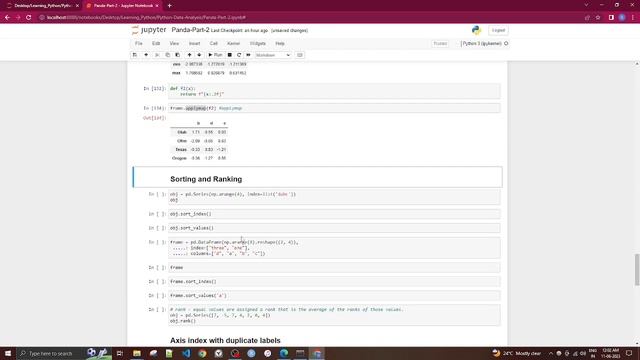
Task: Open the browser profile avatar
Action: 622,18
